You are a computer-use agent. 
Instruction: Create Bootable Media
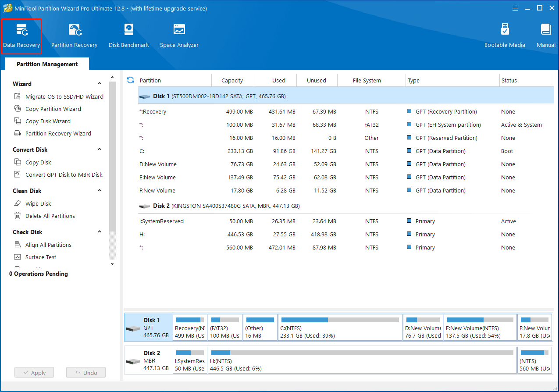click(505, 36)
